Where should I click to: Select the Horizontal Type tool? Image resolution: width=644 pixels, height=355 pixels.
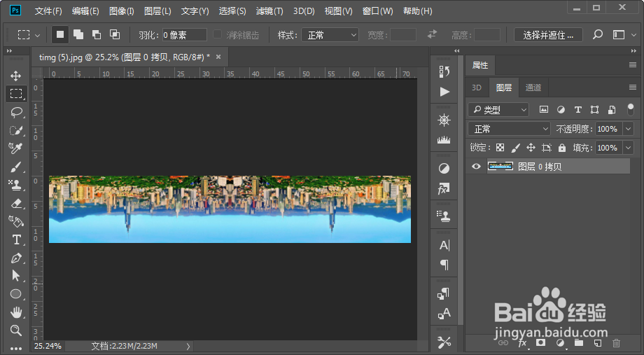(x=16, y=239)
